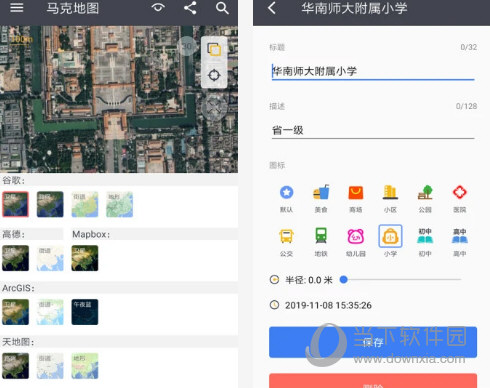Tap the clock icon beside the date

pyautogui.click(x=274, y=305)
